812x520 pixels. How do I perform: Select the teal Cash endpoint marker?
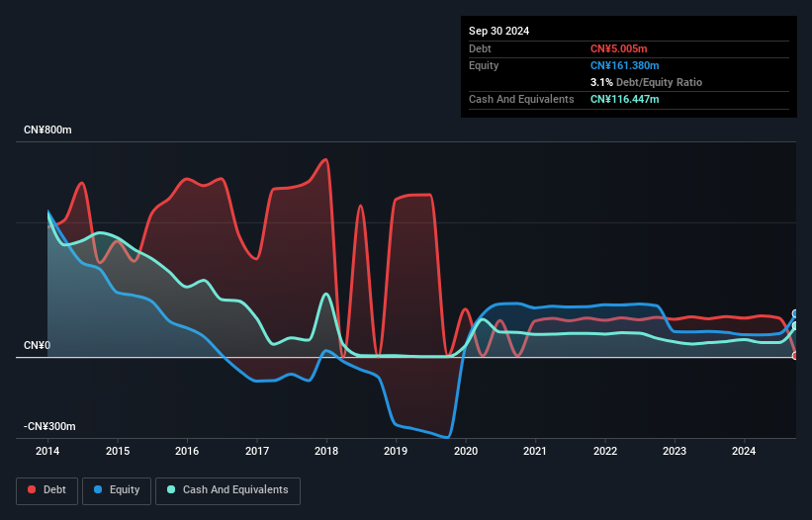click(x=795, y=326)
